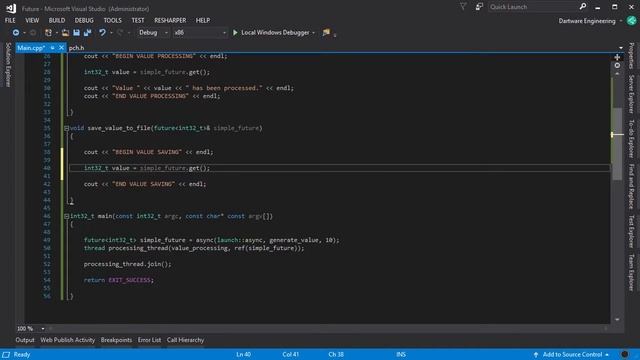The width and height of the screenshot is (640, 360).
Task: Click the New Project toolbar icon
Action: 48,33
